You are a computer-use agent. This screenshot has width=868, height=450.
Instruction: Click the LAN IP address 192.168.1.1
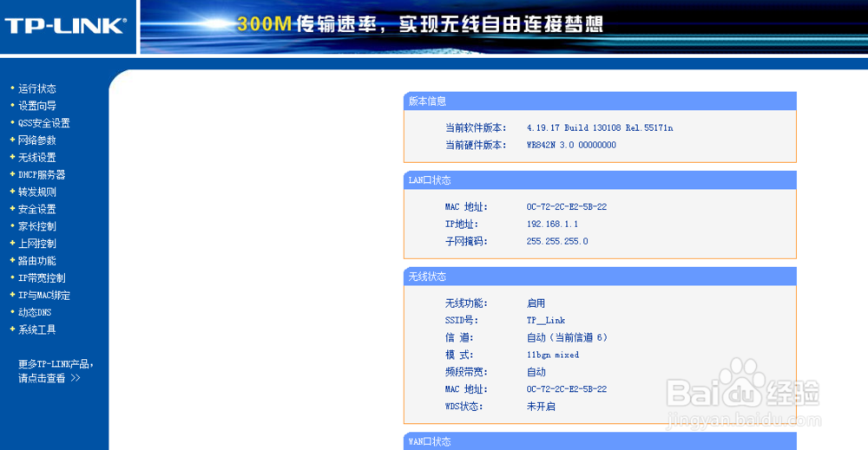tap(552, 224)
